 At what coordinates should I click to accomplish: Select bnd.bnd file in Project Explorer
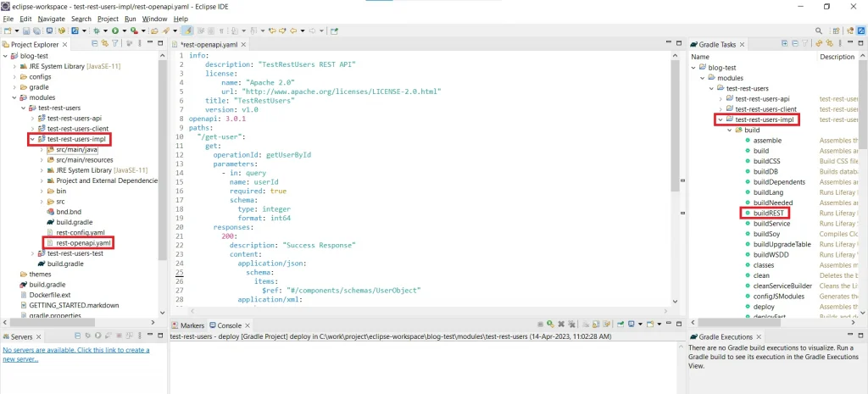(68, 212)
